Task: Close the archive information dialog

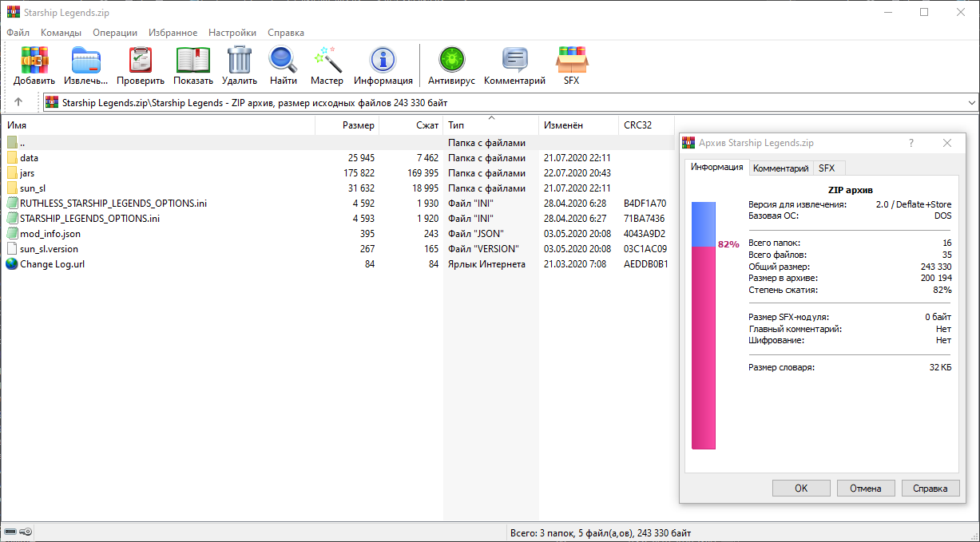Action: [947, 143]
